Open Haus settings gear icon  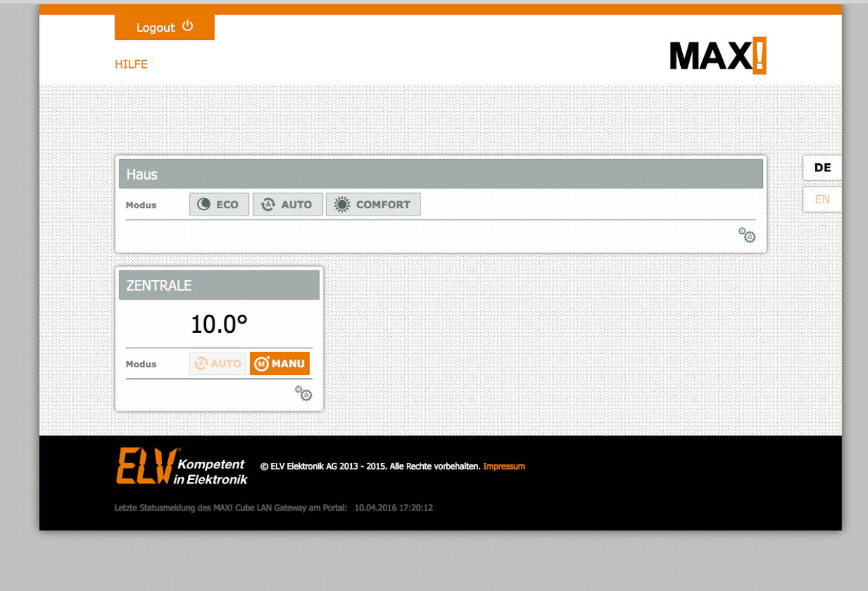coord(747,235)
